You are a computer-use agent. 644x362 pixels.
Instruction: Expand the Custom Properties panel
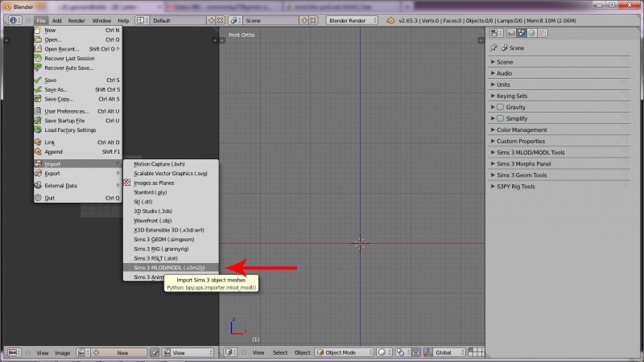click(x=559, y=141)
